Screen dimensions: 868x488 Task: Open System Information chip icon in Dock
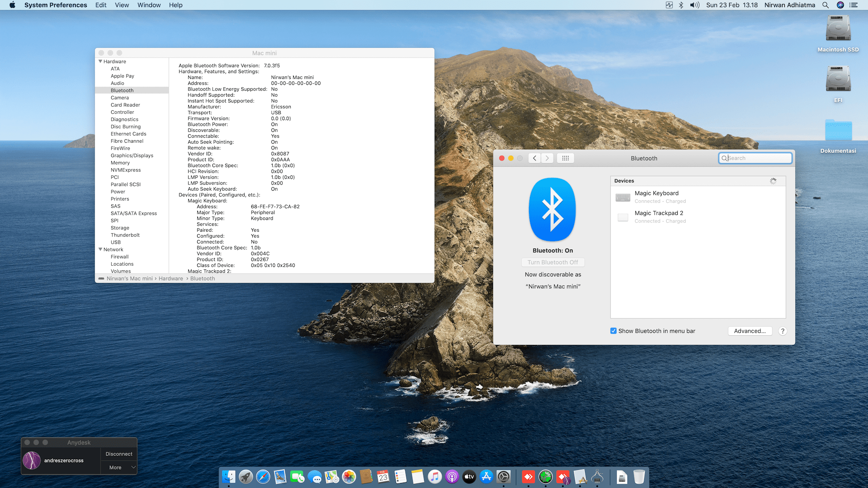pos(597,477)
